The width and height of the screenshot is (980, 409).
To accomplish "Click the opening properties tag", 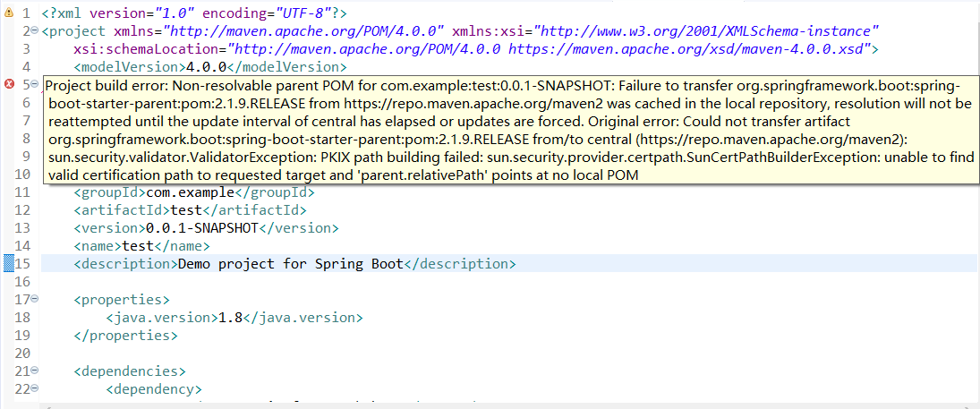I will [121, 299].
